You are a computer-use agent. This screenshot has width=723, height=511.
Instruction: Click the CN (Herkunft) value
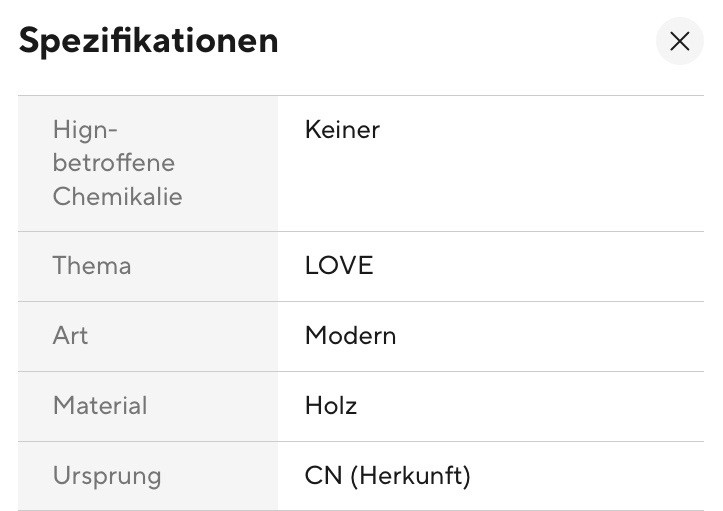click(x=388, y=476)
